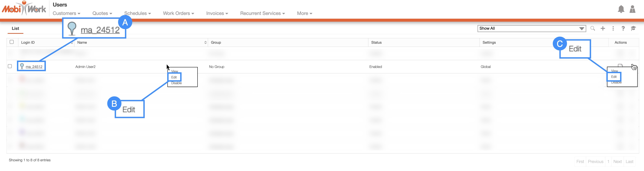Expand the Work Orders menu

pyautogui.click(x=178, y=13)
